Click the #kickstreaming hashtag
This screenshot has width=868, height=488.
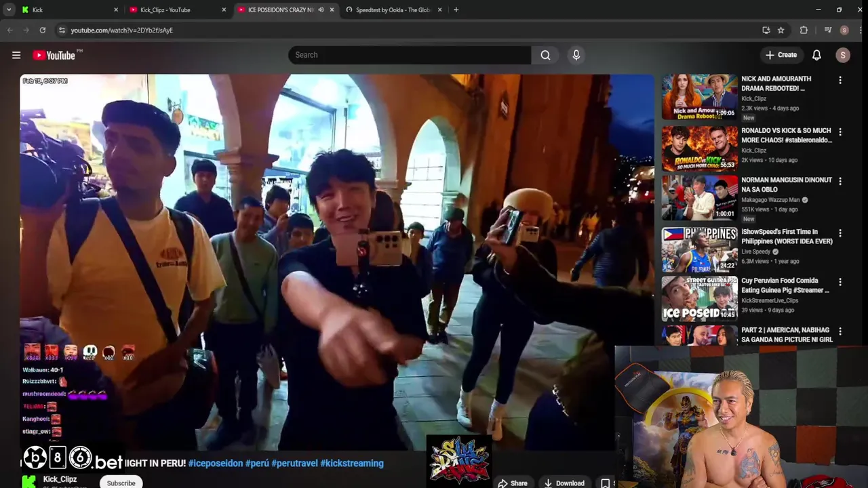352,464
